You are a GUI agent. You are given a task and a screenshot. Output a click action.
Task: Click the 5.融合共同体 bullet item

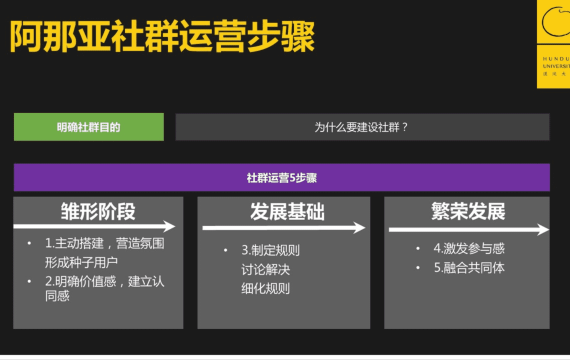[x=469, y=268]
